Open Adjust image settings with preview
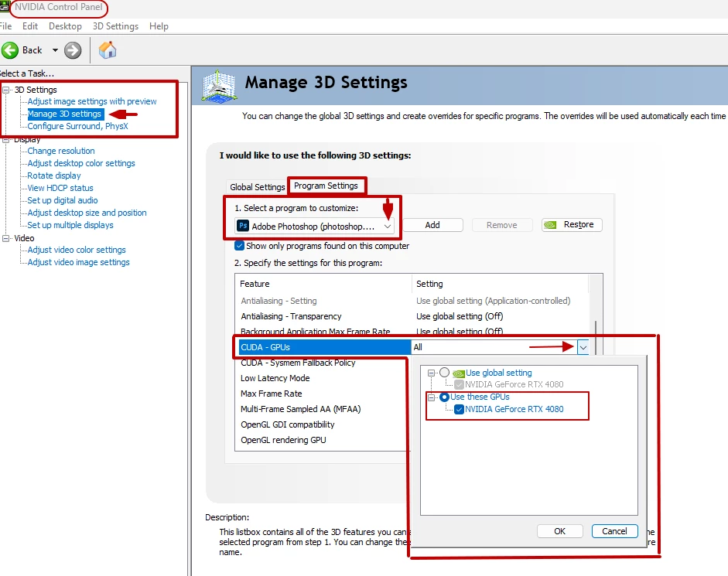The height and width of the screenshot is (576, 728). 92,101
